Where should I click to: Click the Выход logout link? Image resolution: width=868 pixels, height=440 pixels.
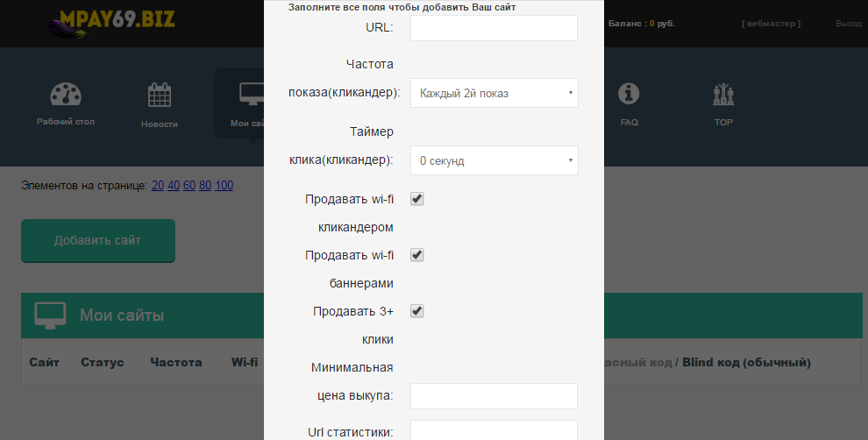coord(848,24)
